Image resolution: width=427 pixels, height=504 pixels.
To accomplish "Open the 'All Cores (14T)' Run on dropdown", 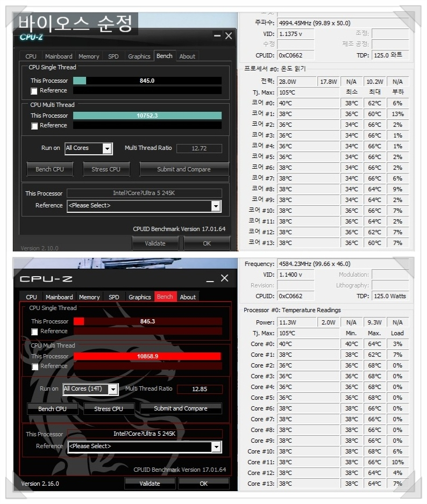I will (113, 389).
